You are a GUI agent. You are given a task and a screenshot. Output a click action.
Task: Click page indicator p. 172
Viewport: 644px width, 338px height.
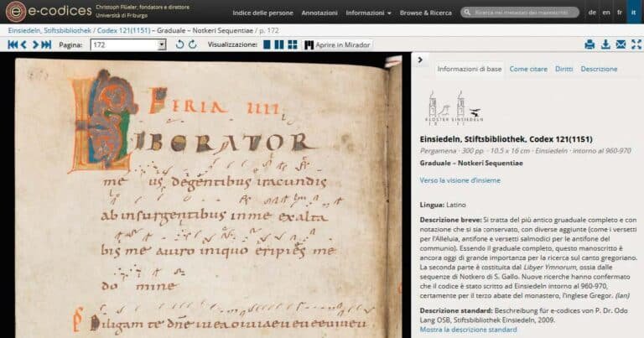pos(270,30)
